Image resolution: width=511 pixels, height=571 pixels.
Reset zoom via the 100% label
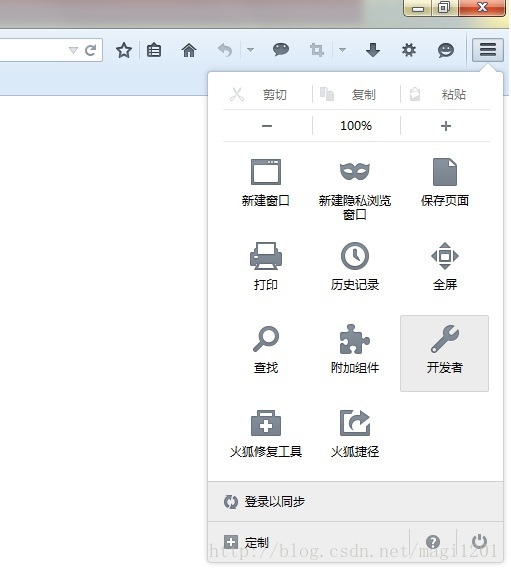click(x=356, y=126)
